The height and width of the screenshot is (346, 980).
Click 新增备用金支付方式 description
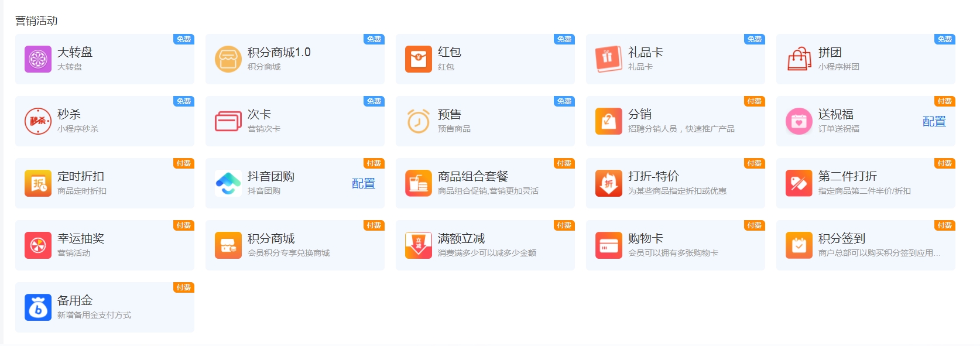[94, 315]
